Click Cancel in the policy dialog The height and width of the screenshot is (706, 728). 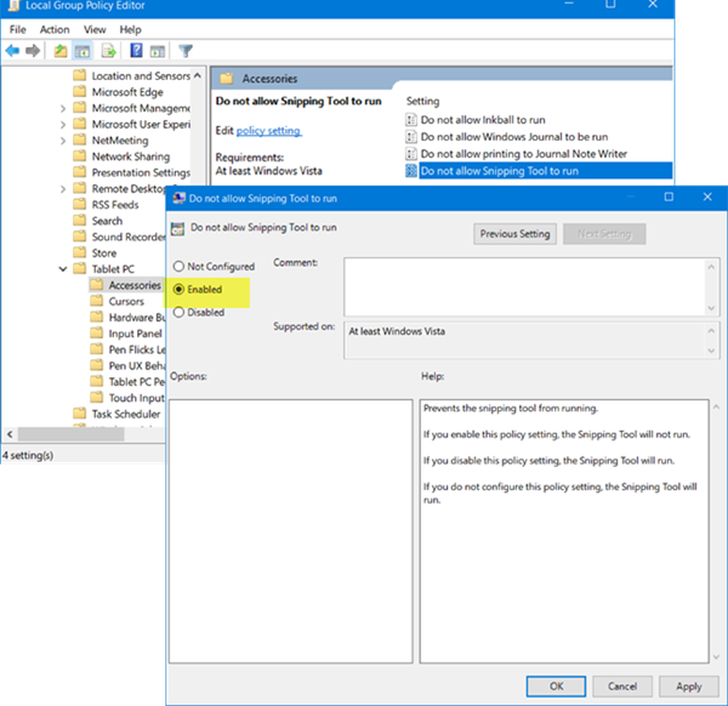622,686
